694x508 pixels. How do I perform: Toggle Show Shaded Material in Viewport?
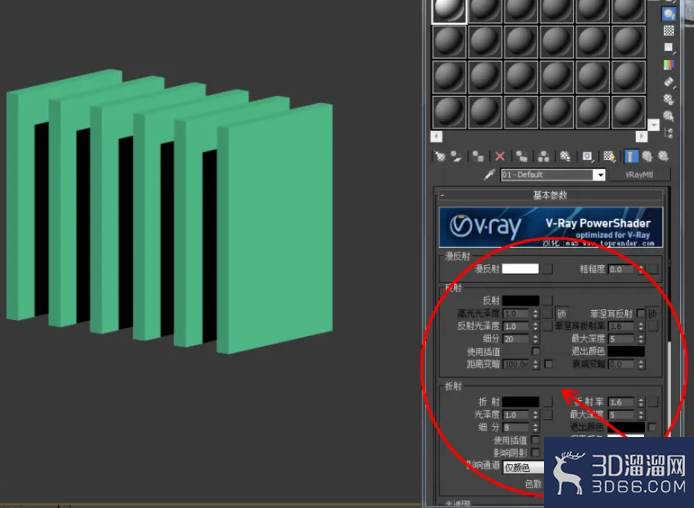[x=609, y=156]
